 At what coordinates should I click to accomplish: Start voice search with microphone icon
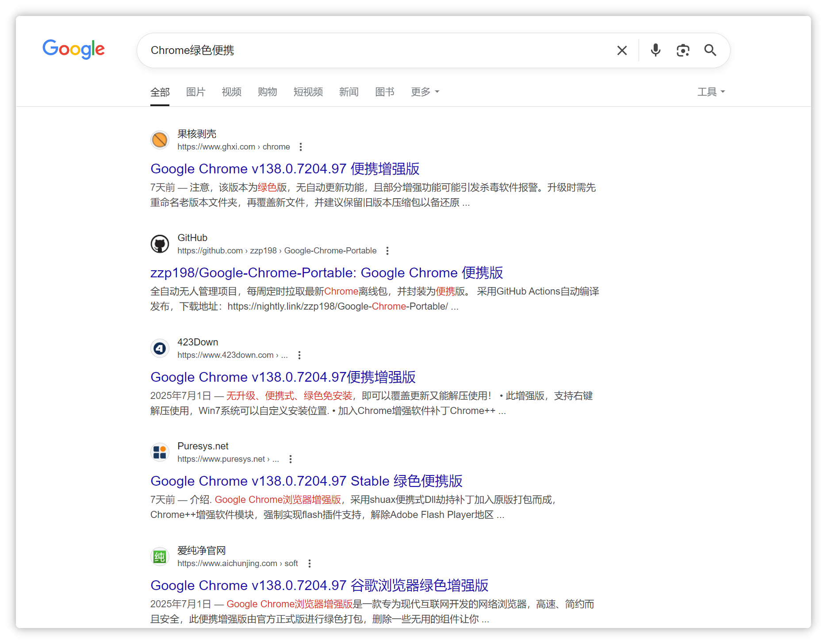coord(655,50)
